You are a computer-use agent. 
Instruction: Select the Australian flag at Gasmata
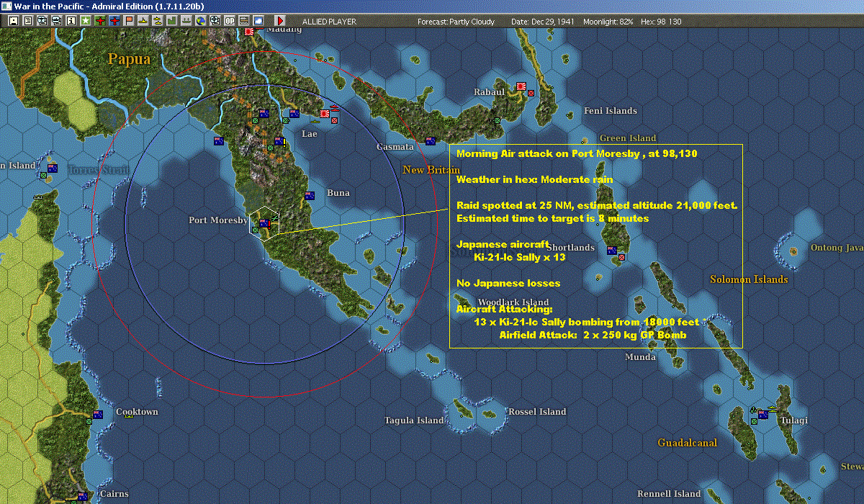(431, 141)
